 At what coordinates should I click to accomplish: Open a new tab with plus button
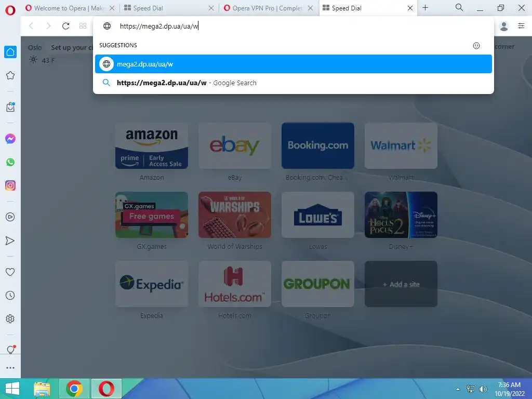(425, 7)
